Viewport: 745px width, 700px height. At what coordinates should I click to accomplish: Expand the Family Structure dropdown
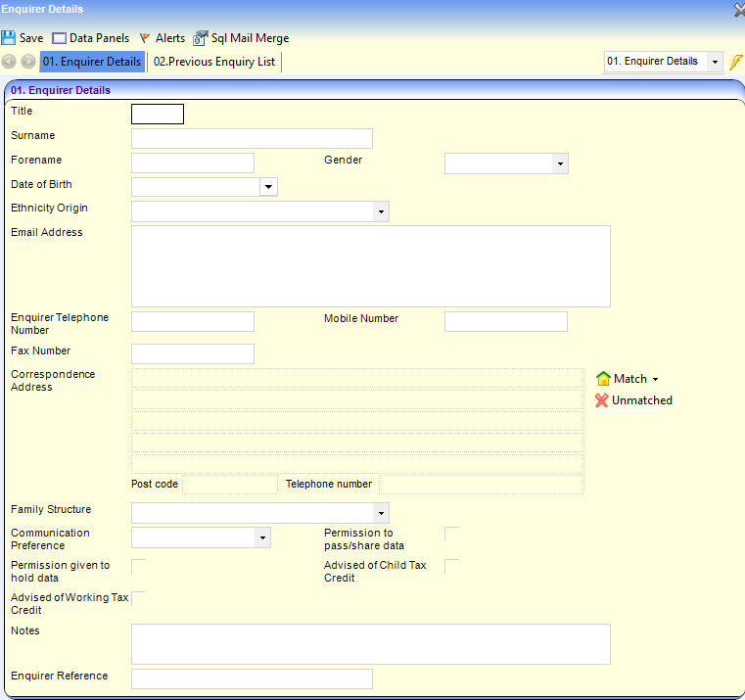[380, 514]
